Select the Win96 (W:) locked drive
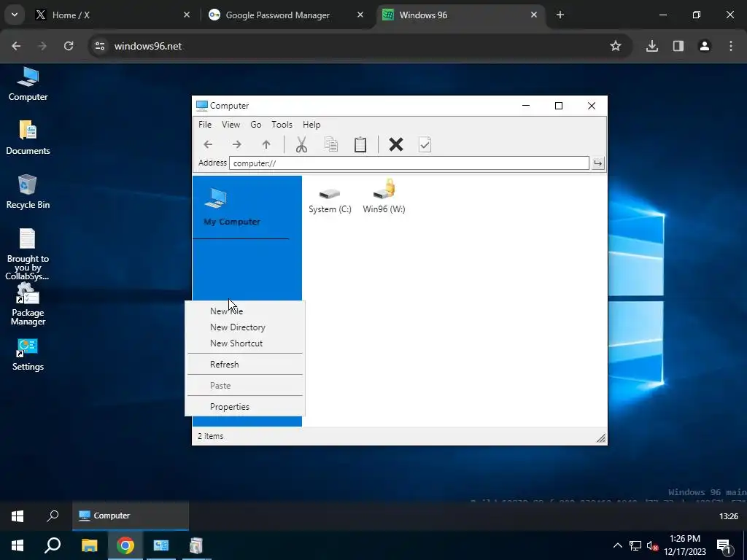Viewport: 747px width, 560px height. [x=384, y=197]
